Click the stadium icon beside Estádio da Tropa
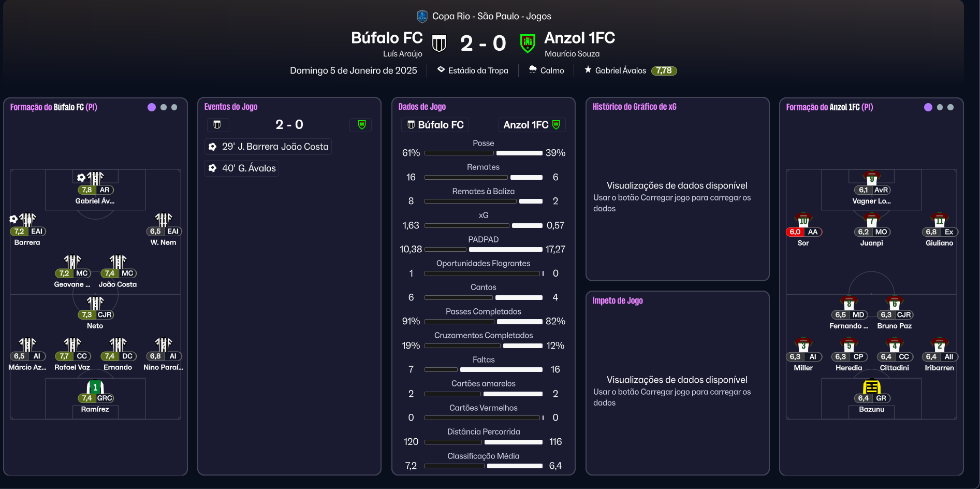 (441, 70)
